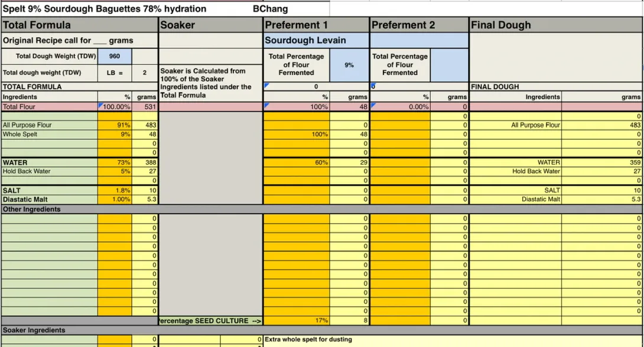Select the Extra whole spelt for dusting note
Viewport: 644px width, 347px height.
tap(308, 339)
